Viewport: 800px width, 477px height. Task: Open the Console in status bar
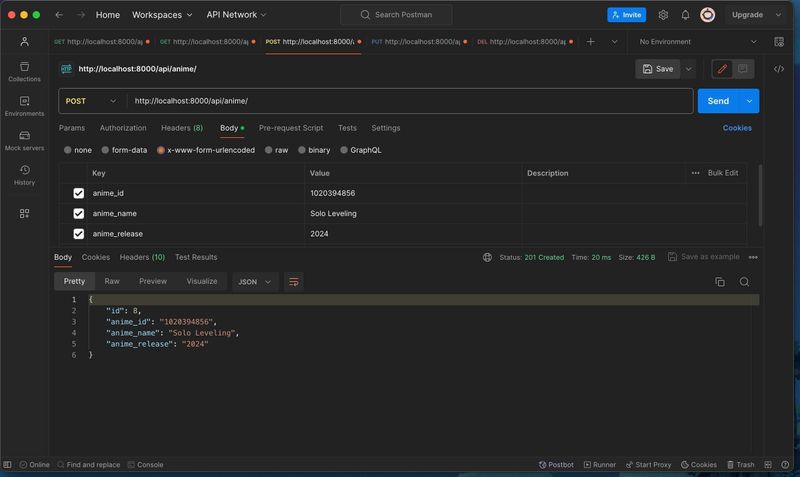[x=145, y=465]
